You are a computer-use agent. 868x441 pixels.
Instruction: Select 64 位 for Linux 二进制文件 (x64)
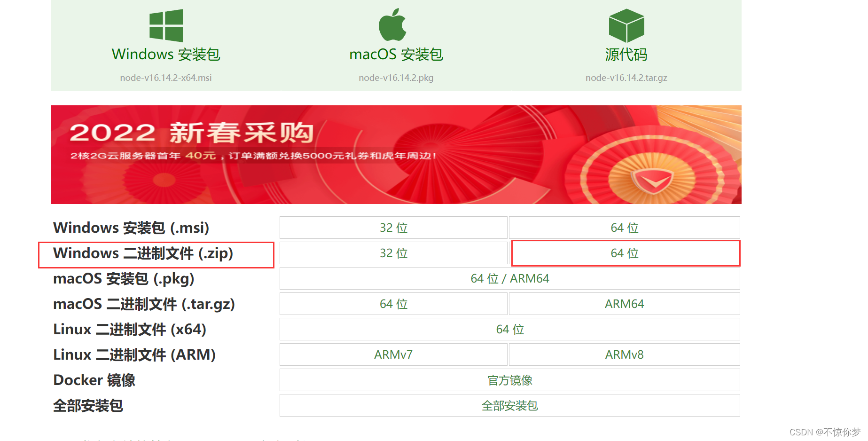tap(510, 329)
